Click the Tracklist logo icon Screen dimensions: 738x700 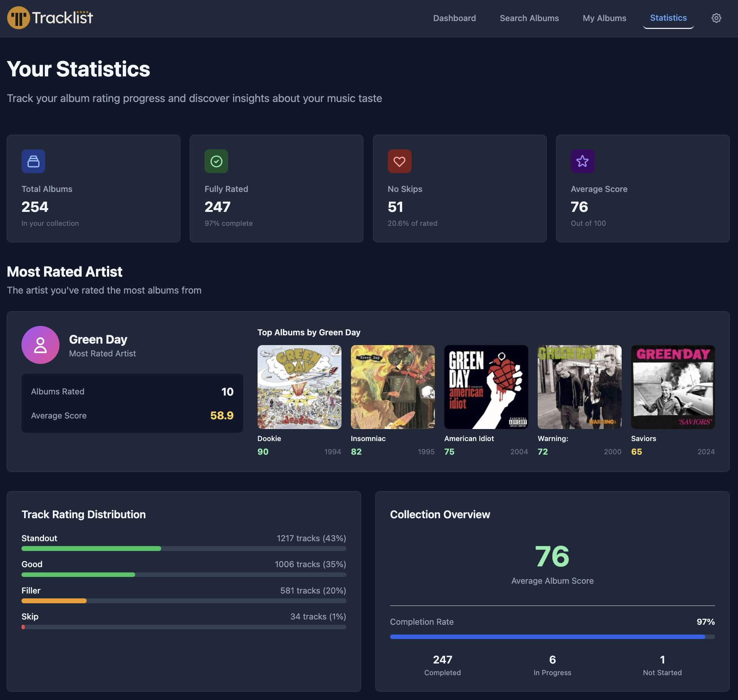[18, 18]
